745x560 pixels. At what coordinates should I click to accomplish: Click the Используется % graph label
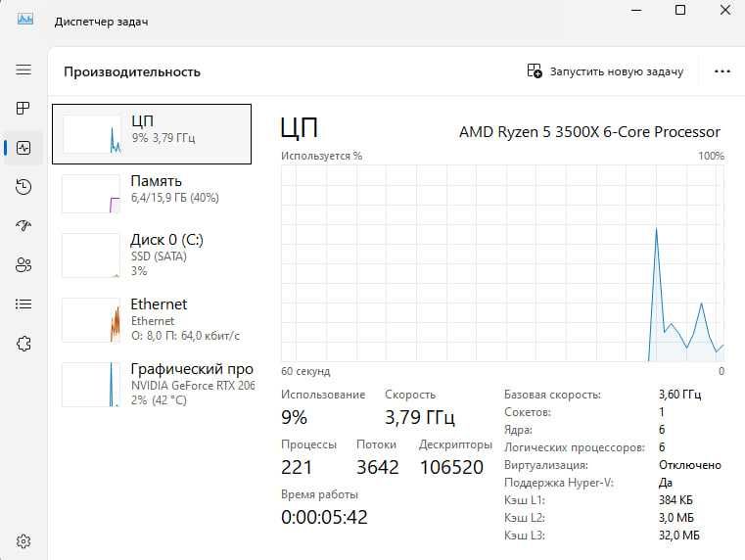coord(322,156)
